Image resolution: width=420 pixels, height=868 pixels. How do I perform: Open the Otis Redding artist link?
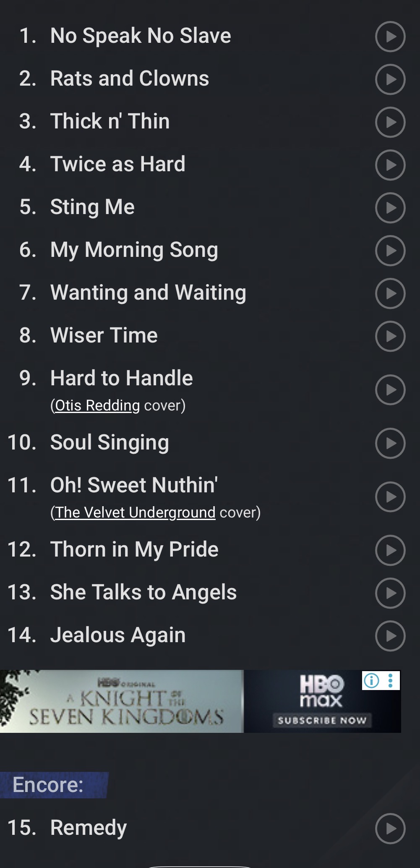(97, 405)
